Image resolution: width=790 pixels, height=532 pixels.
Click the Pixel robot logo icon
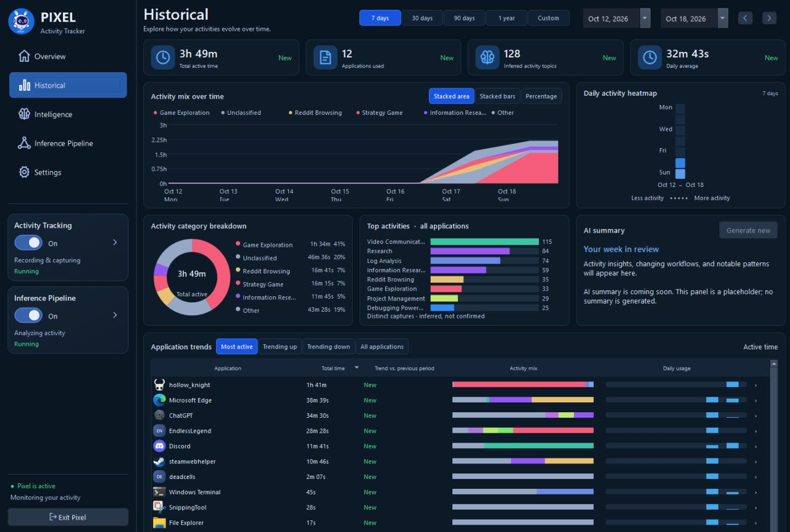21,22
